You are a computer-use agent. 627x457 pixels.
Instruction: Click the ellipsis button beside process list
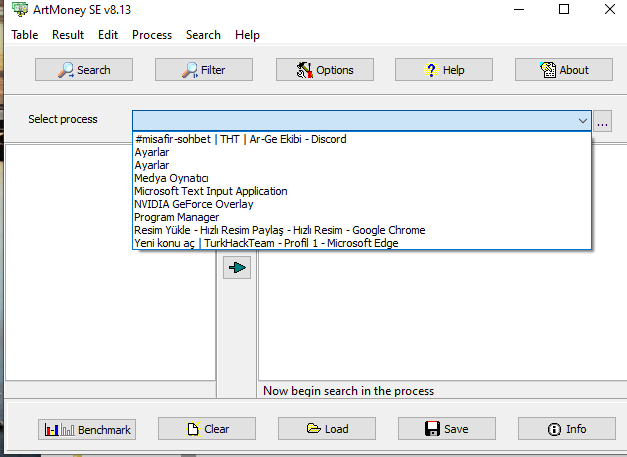point(603,121)
